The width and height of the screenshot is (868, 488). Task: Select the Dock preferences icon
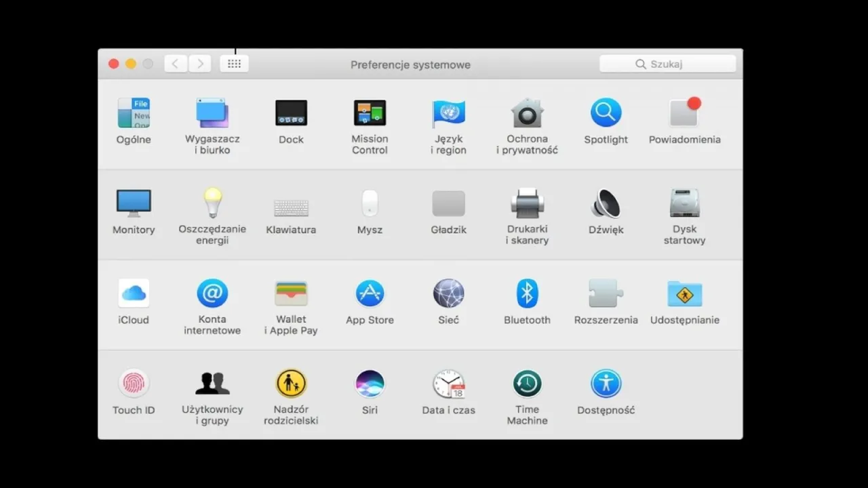291,113
